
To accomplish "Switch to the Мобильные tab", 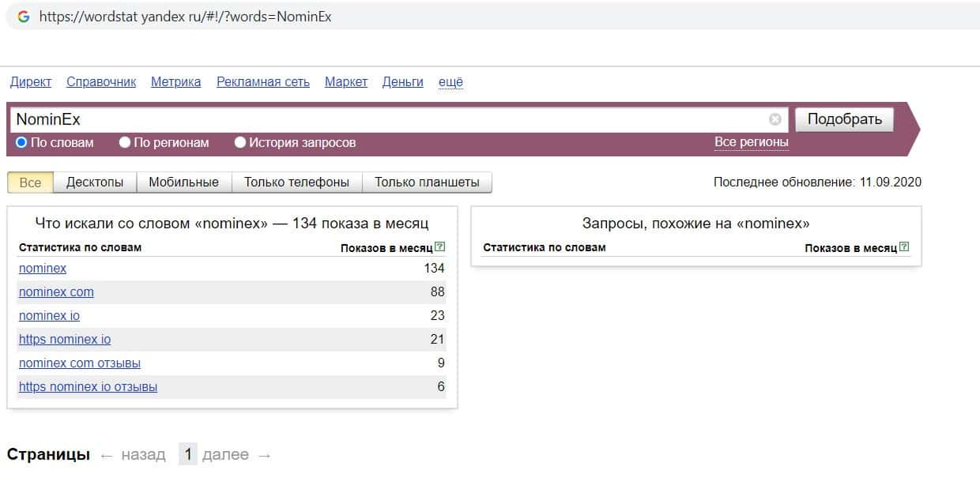I will pyautogui.click(x=183, y=182).
